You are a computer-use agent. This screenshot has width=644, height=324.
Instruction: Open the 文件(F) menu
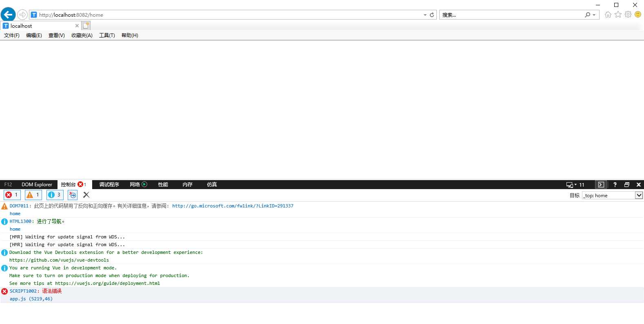coord(12,35)
